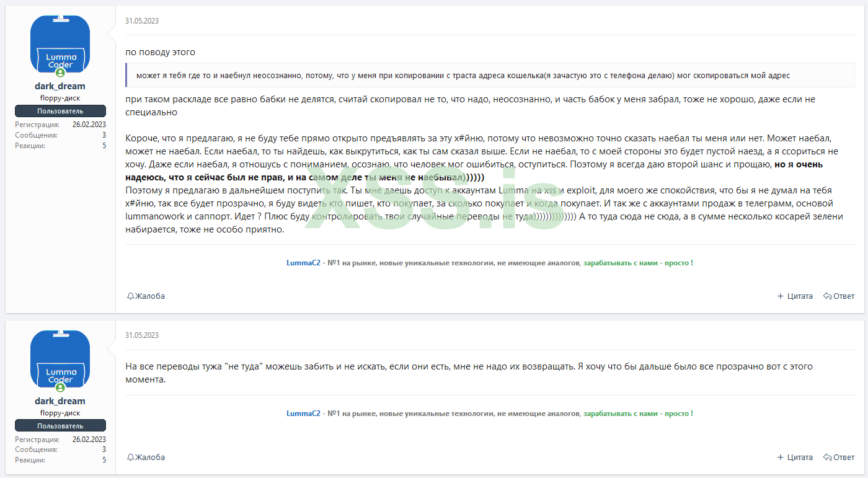Click the 31.05.2023 date on the first post
This screenshot has width=868, height=478.
pyautogui.click(x=142, y=20)
